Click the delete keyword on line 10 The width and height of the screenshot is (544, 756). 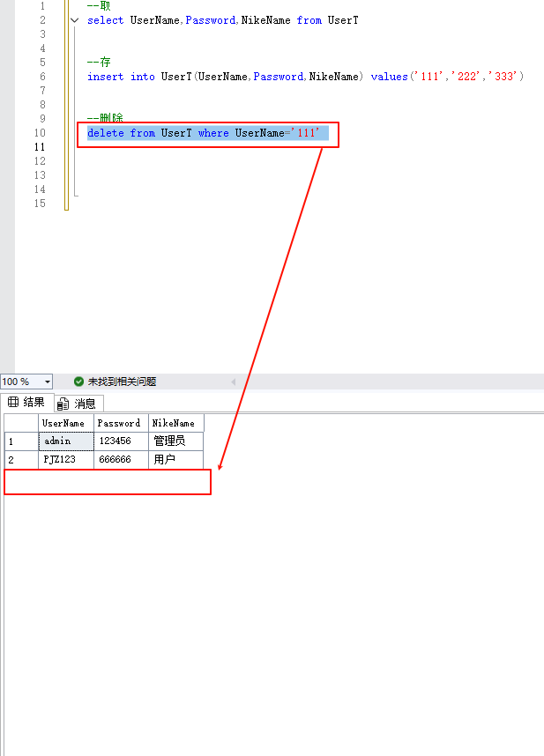105,133
